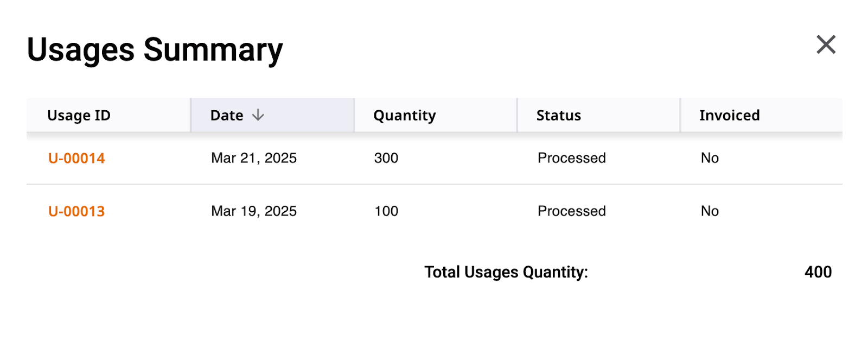This screenshot has width=868, height=347.
Task: Select the Mar 19, 2025 date cell
Action: click(254, 211)
